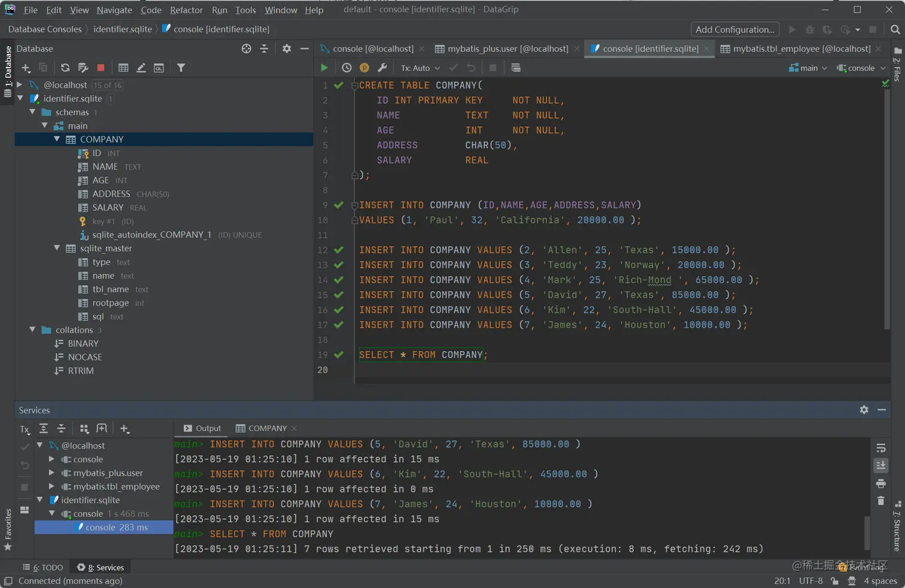Open the Tx: Auto transaction mode dropdown
The height and width of the screenshot is (588, 905).
(420, 68)
